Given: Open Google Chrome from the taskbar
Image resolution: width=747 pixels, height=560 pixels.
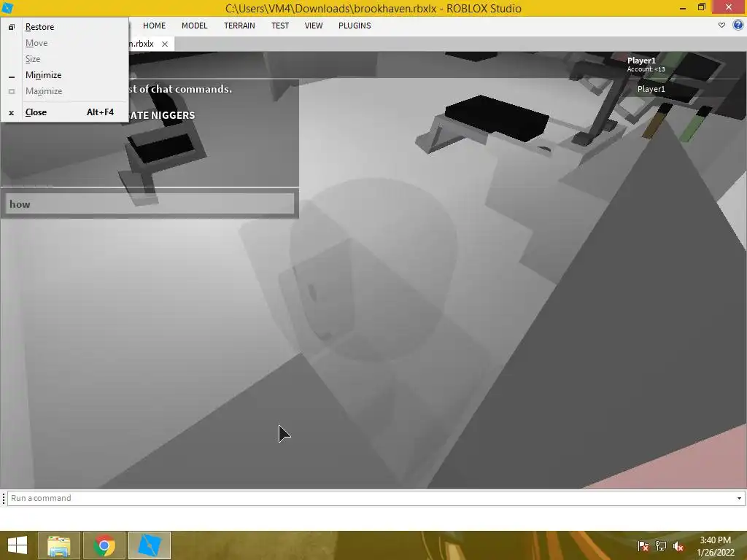Looking at the screenshot, I should tap(104, 545).
